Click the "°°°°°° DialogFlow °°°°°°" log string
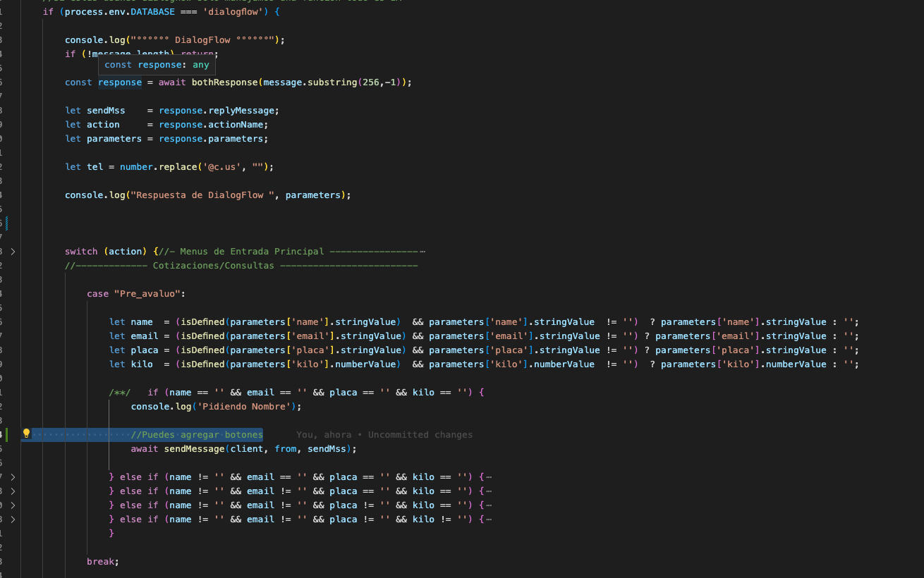 203,40
